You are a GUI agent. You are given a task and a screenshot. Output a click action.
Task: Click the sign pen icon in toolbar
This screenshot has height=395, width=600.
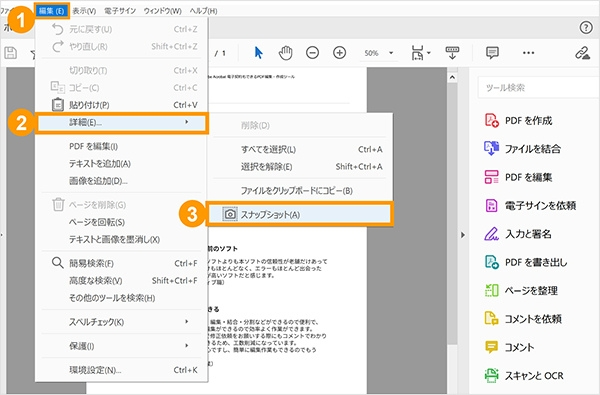582,53
